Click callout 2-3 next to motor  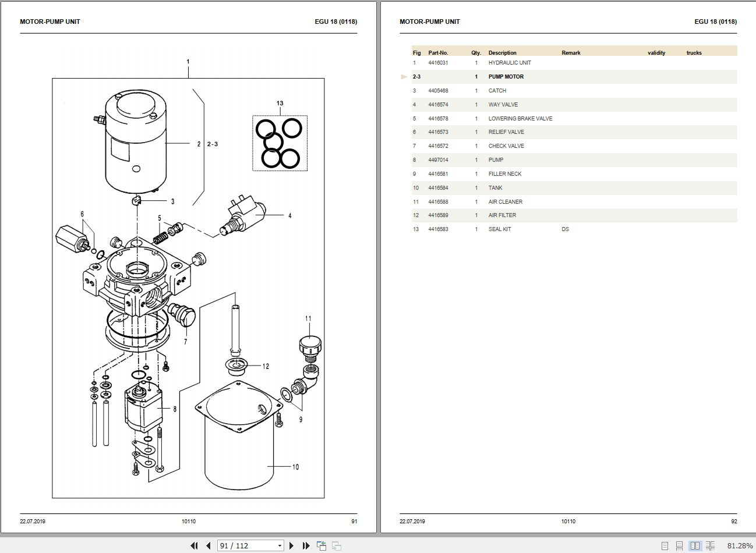pos(213,144)
